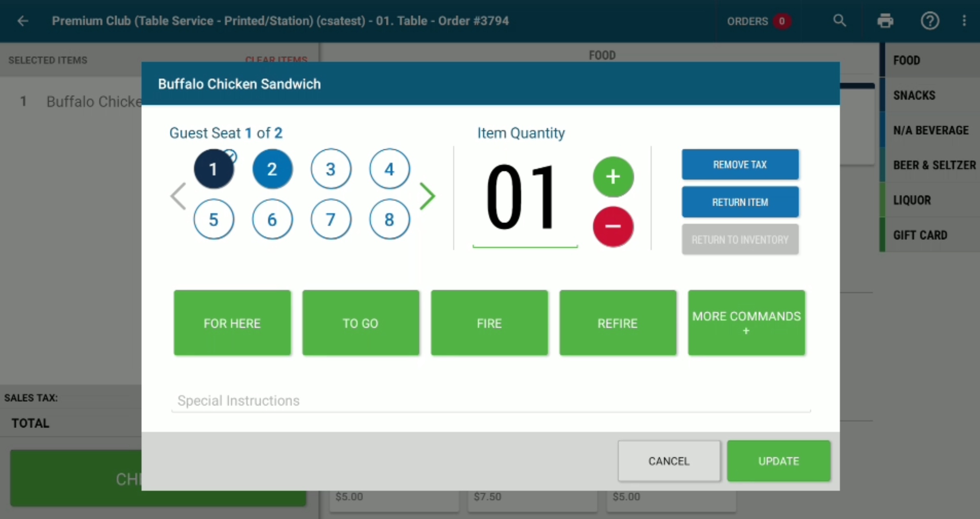Image resolution: width=980 pixels, height=519 pixels.
Task: Send the REFIRE command
Action: (617, 323)
